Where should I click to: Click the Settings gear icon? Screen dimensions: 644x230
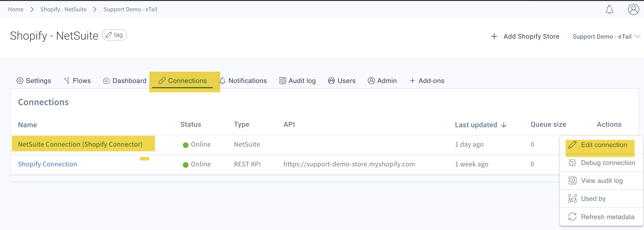(20, 80)
